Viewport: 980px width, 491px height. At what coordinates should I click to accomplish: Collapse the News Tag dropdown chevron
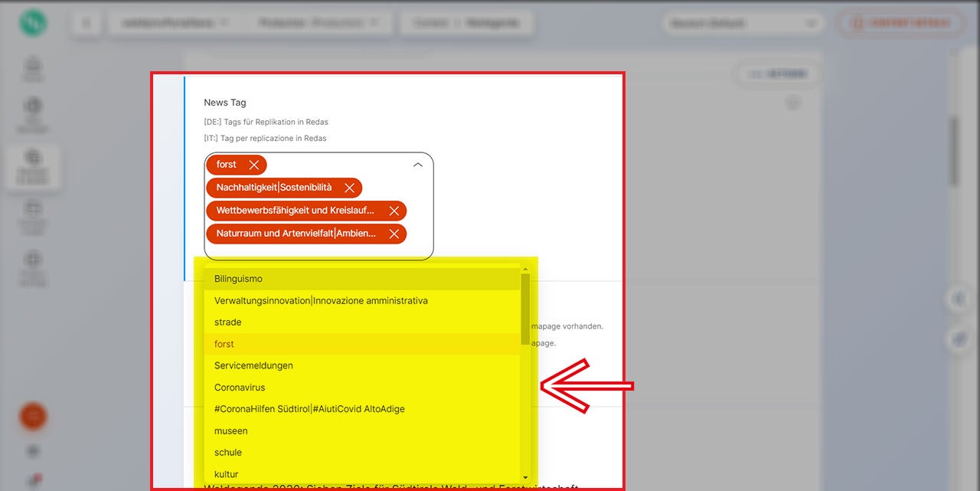click(x=418, y=165)
